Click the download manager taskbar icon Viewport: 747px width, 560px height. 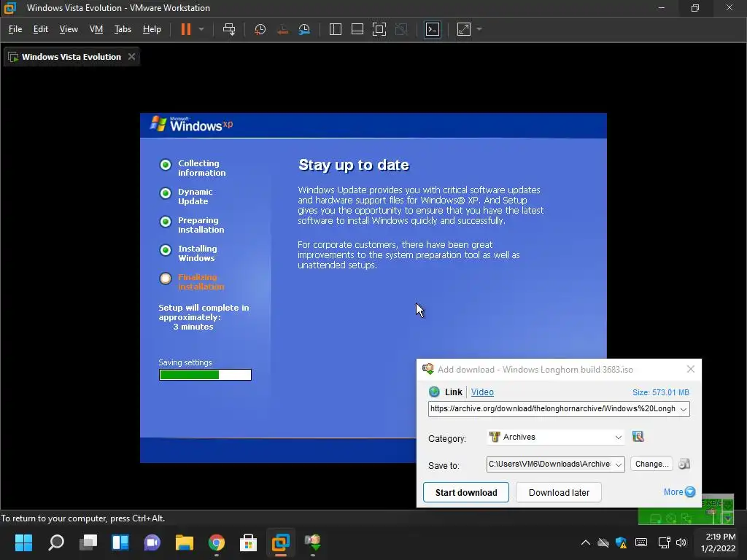(312, 542)
